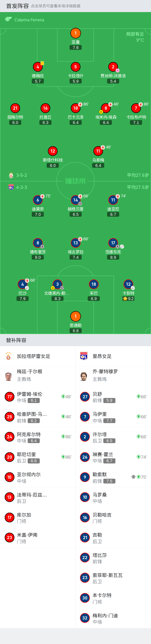Screen dimensions: 151x644
Task: Open substitute 伊雷姆-埃伦 number 77
Action: (38, 397)
